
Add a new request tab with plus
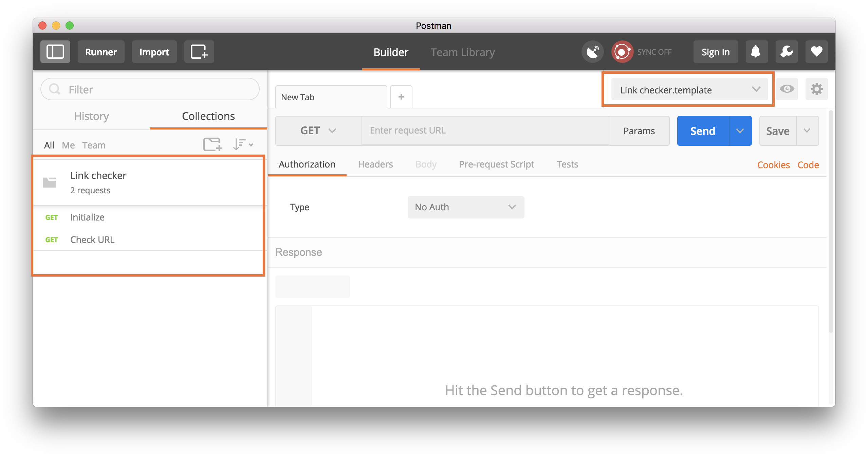point(401,97)
